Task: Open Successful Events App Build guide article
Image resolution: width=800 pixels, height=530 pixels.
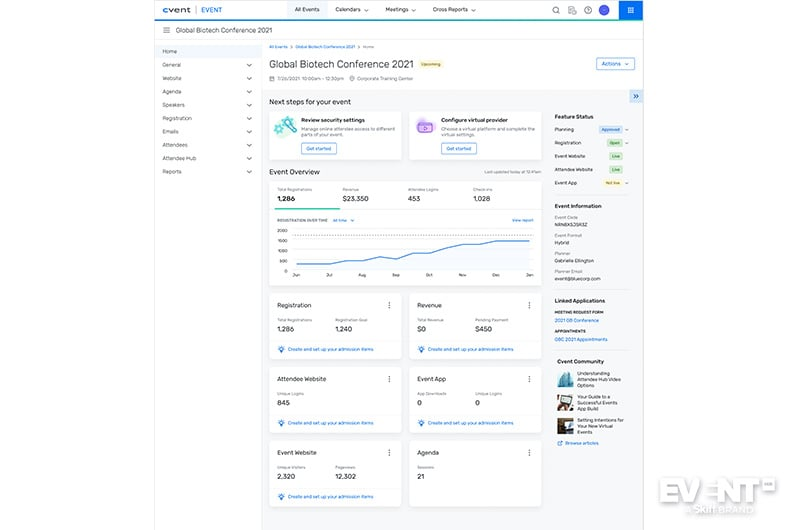Action: coord(597,403)
